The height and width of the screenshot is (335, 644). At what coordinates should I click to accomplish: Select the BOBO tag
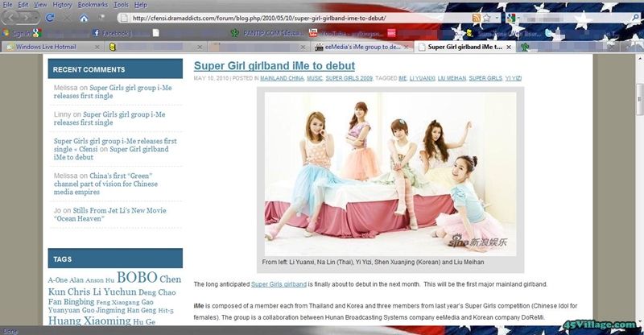pos(137,278)
